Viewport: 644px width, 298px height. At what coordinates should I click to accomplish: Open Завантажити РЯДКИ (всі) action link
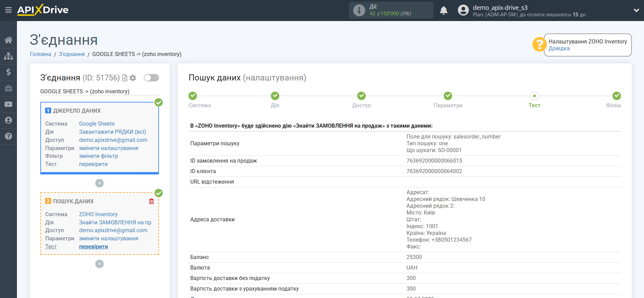pyautogui.click(x=113, y=132)
